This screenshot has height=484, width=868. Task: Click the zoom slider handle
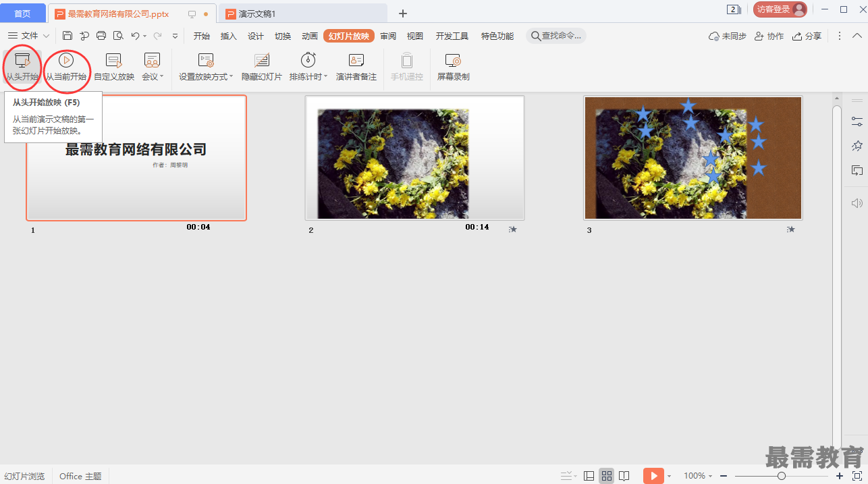click(782, 476)
